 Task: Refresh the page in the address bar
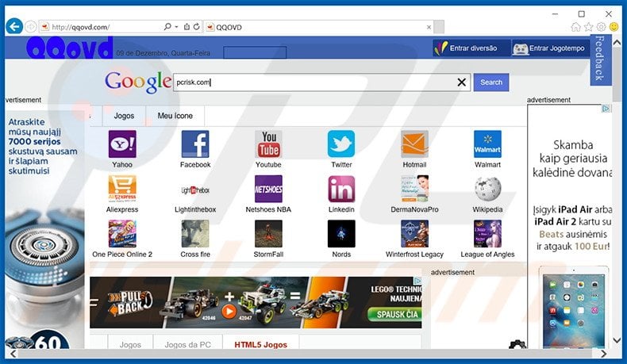(196, 27)
